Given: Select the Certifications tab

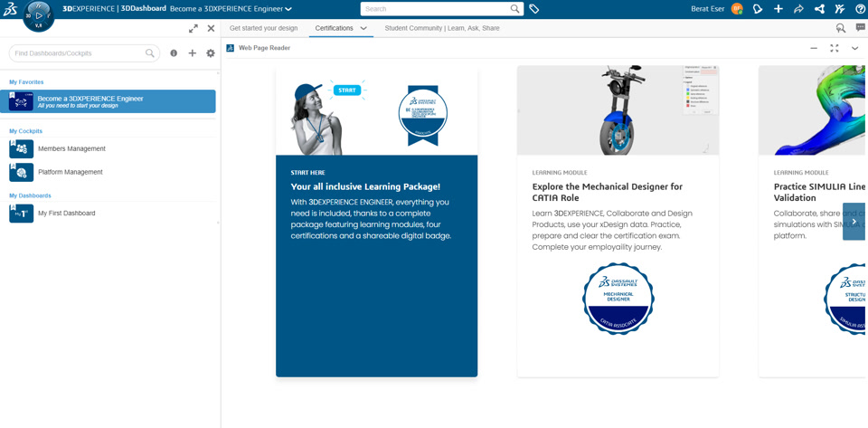Looking at the screenshot, I should coord(334,28).
